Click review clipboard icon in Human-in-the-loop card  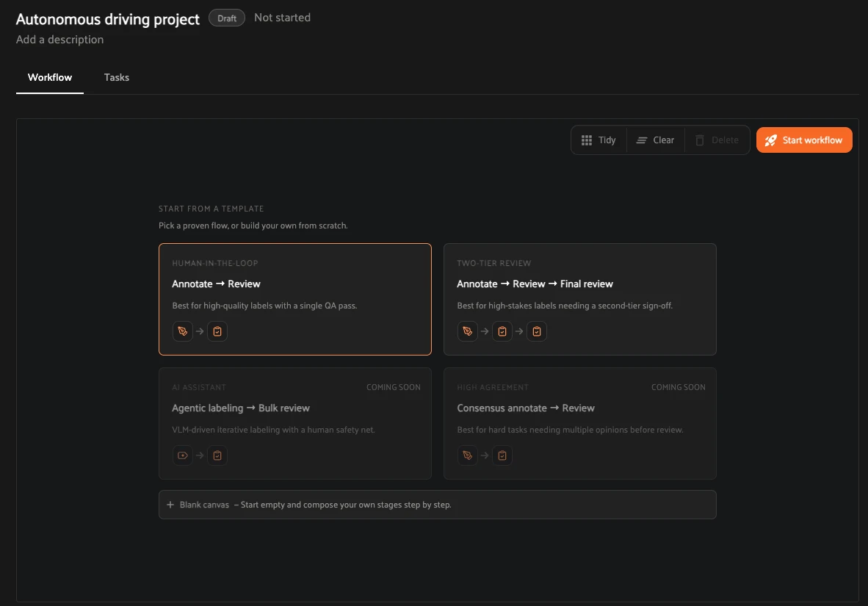tap(217, 331)
